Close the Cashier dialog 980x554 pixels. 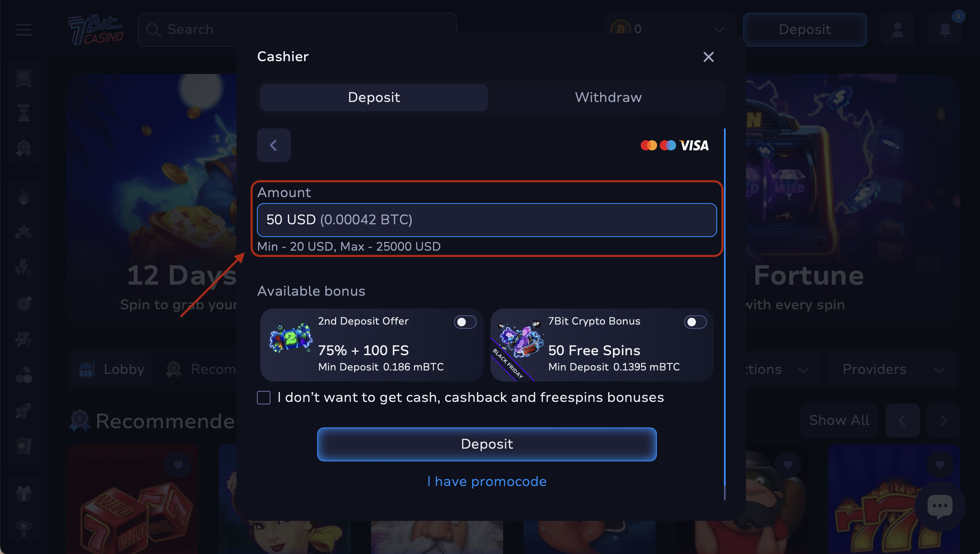coord(708,57)
